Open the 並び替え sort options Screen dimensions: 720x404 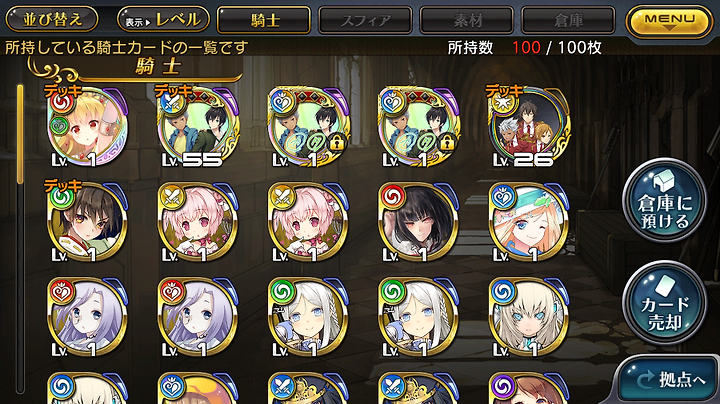[x=52, y=19]
